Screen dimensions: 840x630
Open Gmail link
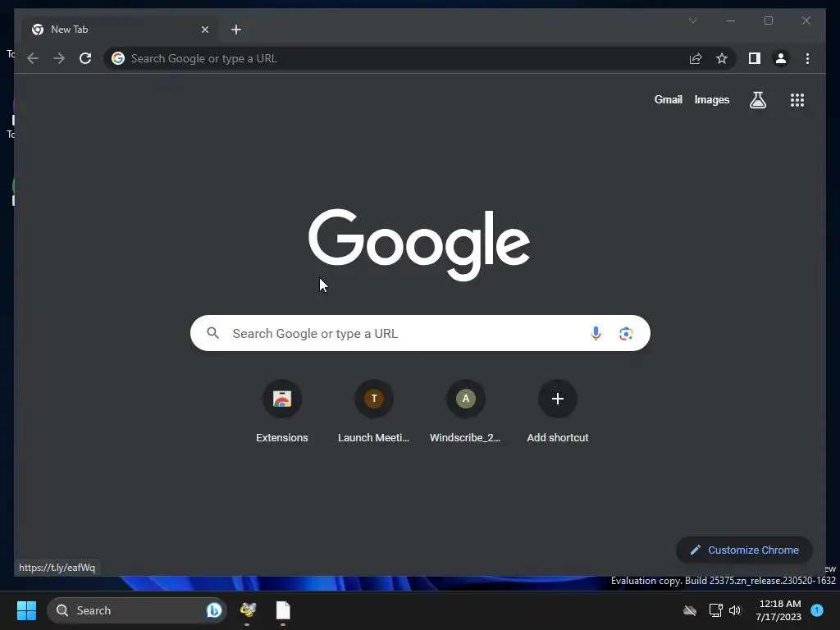668,99
